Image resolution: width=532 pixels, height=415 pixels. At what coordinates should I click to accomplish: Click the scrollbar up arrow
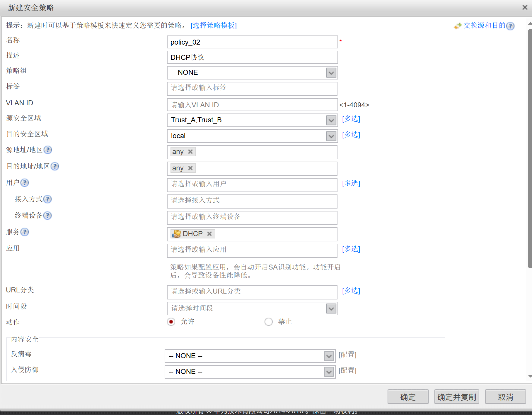530,23
